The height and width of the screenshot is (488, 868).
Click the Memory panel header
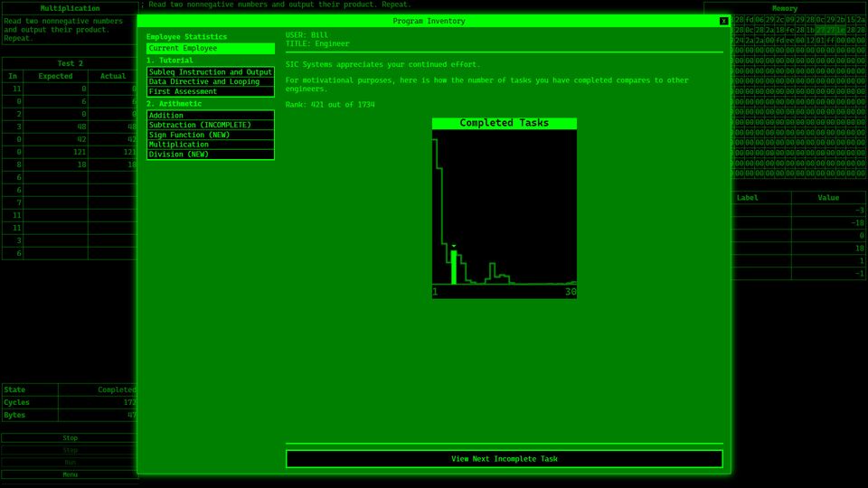(784, 8)
